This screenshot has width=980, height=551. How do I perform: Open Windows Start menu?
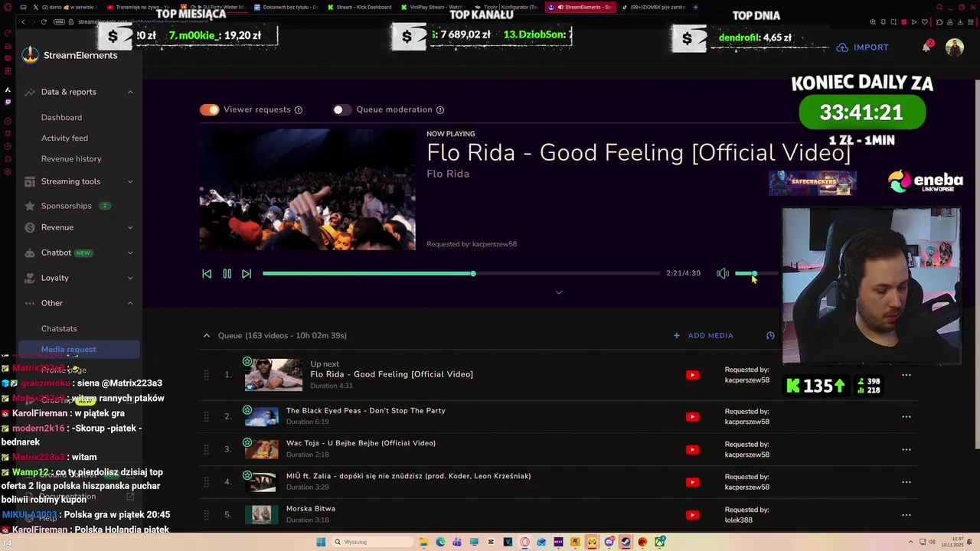(321, 542)
